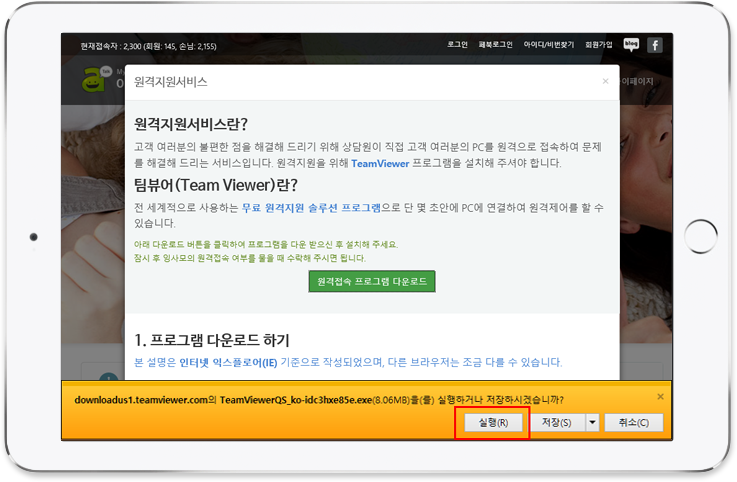Close the 원격지원서비스 modal dialog

[x=605, y=81]
